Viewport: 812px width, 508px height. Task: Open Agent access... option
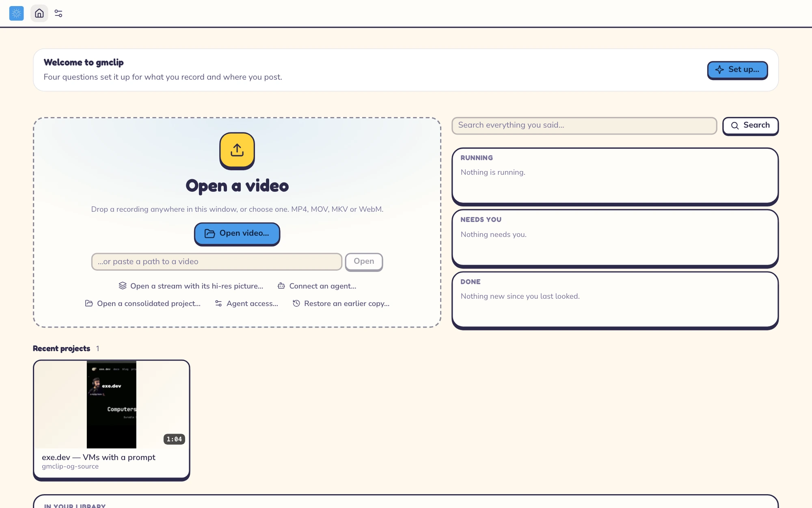pos(246,304)
